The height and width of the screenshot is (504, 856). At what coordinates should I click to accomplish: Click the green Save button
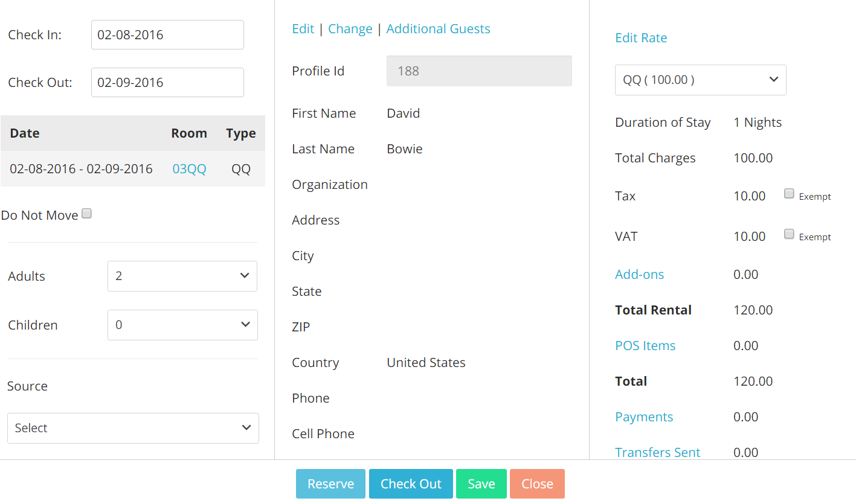(481, 484)
